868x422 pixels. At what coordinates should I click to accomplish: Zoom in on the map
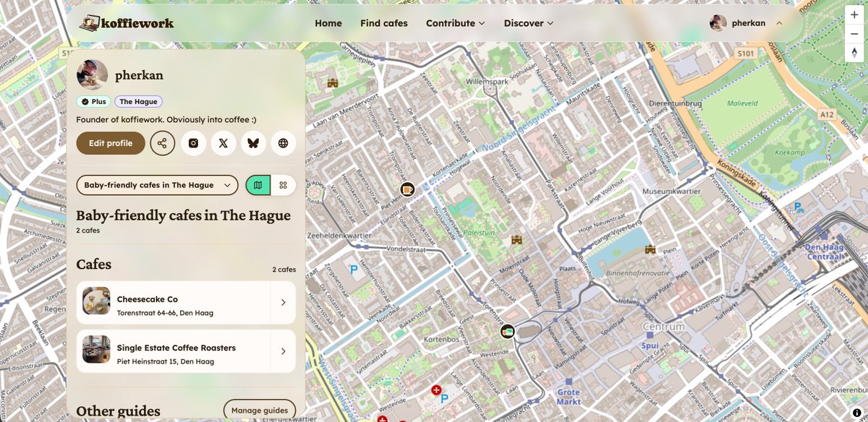[x=854, y=14]
